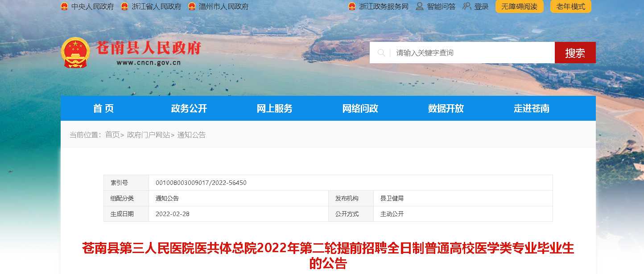Click the 索引号 label cell
This screenshot has height=274, width=644.
pyautogui.click(x=126, y=183)
